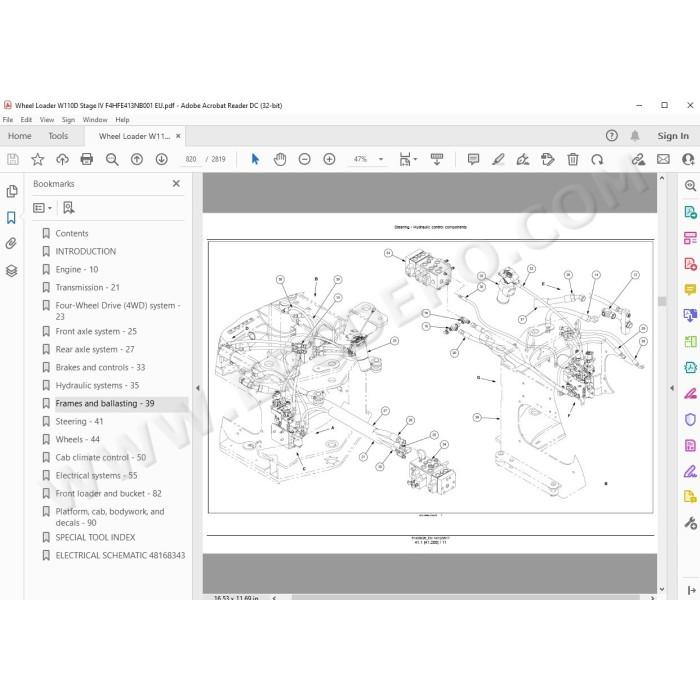Collapse left navigation pane arrow
Viewport: 700px width, 700px height.
point(197,388)
